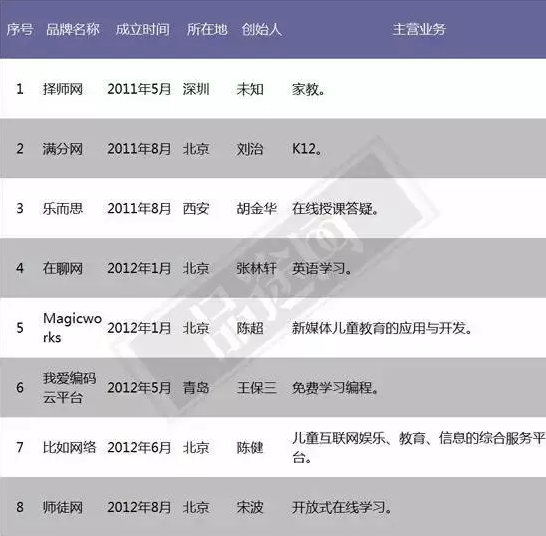
Task: Click the 序号 column header
Action: click(x=20, y=30)
